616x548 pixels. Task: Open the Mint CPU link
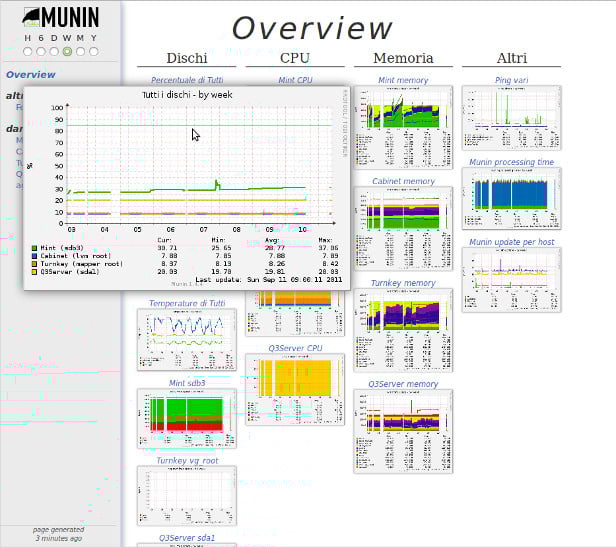click(x=295, y=80)
